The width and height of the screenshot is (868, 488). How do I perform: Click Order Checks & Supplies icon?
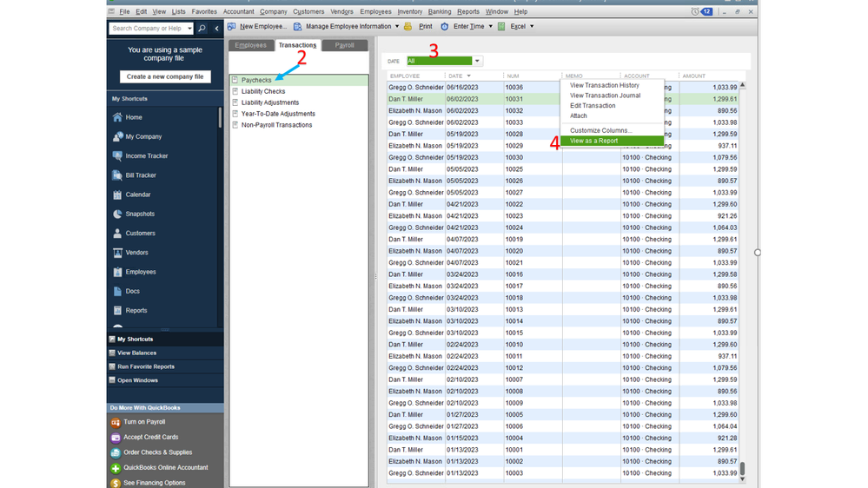click(116, 453)
